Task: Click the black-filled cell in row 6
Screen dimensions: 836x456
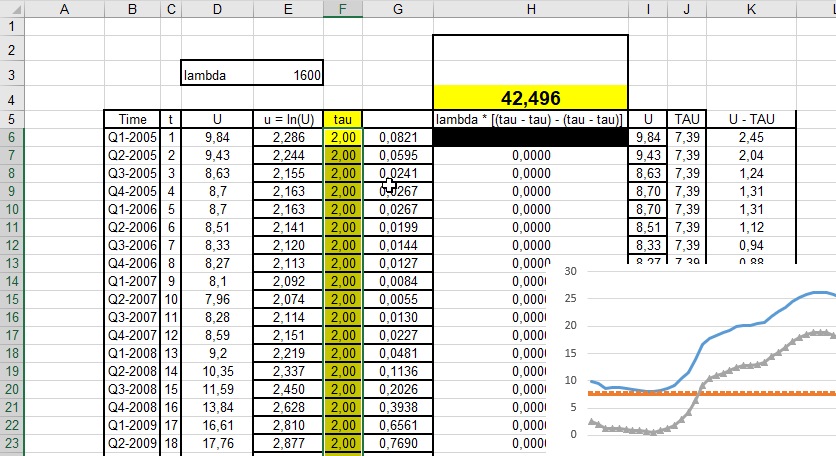Action: [530, 138]
